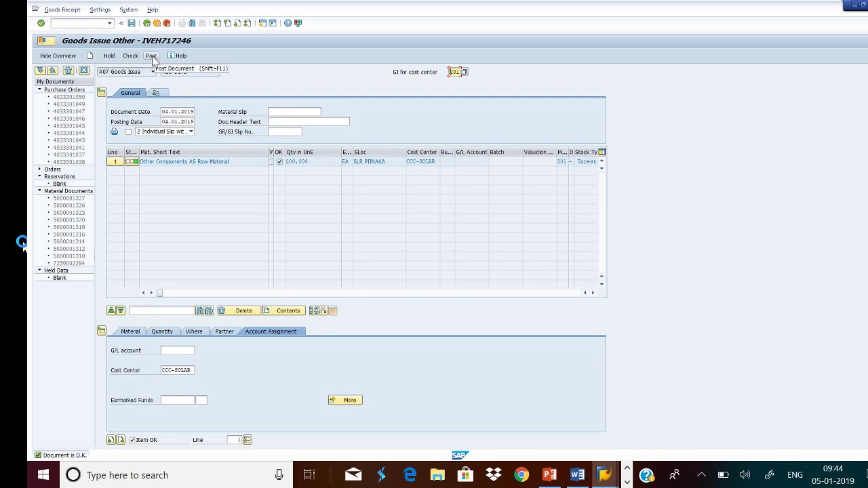This screenshot has height=488, width=868.
Task: Click the Find binoculars icon in toolbar
Action: click(x=192, y=23)
